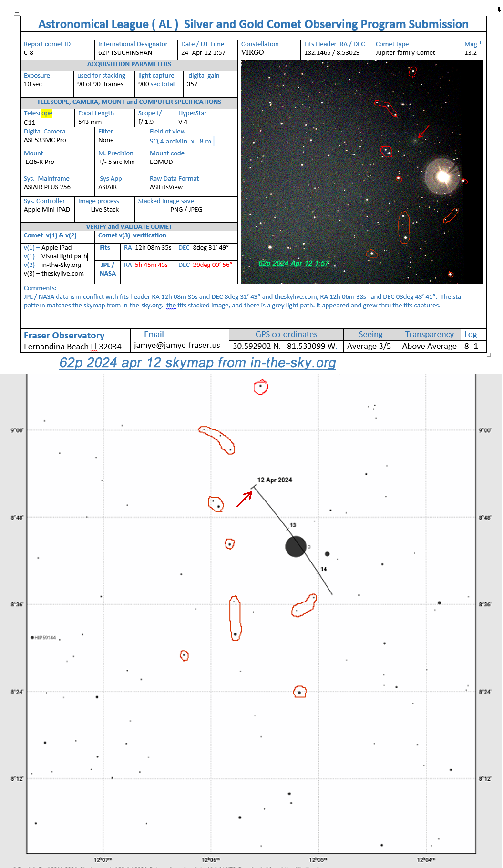Click the jamye@jamye-fraser.us email address
Screen dimensions: 503x868
[x=177, y=345]
